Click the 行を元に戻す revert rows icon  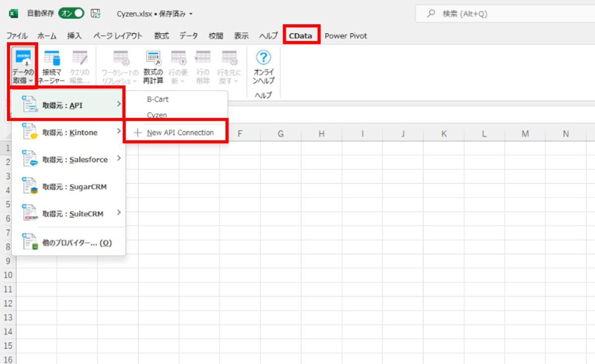tap(229, 58)
